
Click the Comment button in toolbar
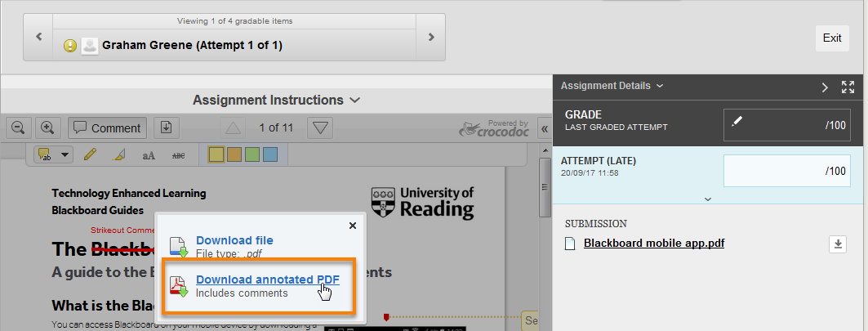108,128
